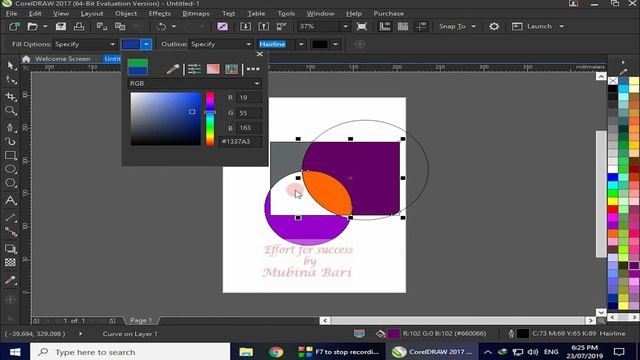The height and width of the screenshot is (360, 640).
Task: Open the Tools menu
Action: [286, 13]
